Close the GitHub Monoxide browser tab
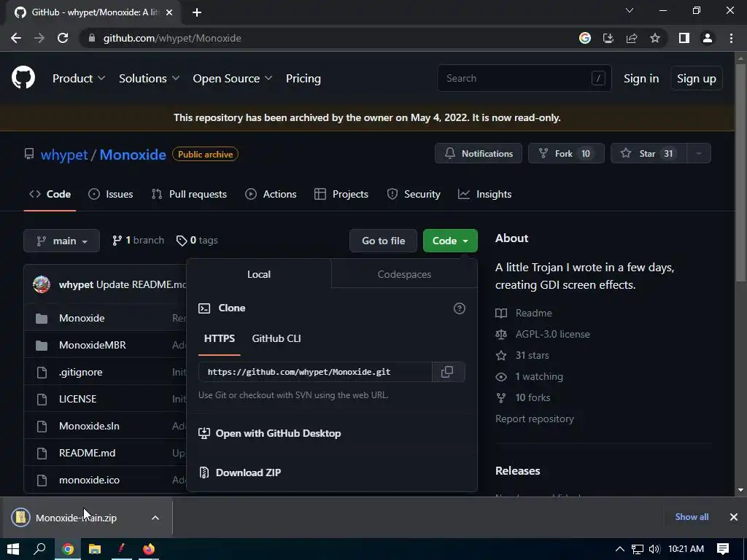Screen dimensions: 747x560 click(x=169, y=12)
